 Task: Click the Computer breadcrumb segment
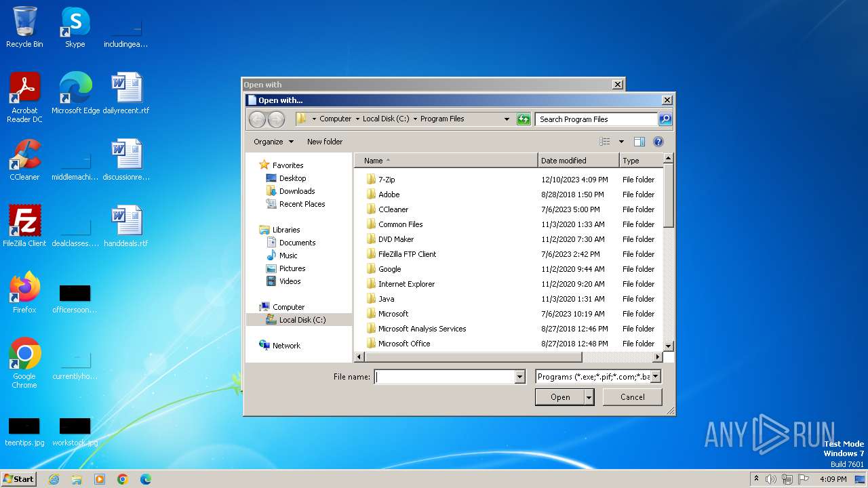pos(336,119)
